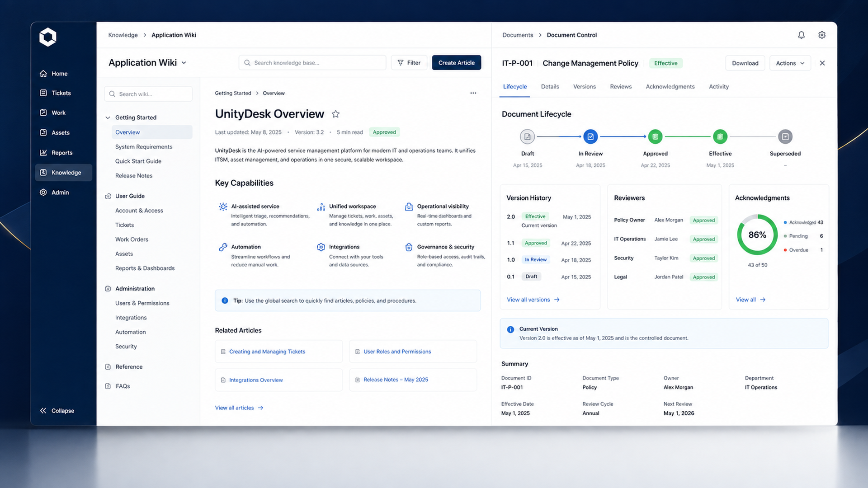Switch to the Lifecycle tab
Screen dimensions: 868x488
coord(515,87)
